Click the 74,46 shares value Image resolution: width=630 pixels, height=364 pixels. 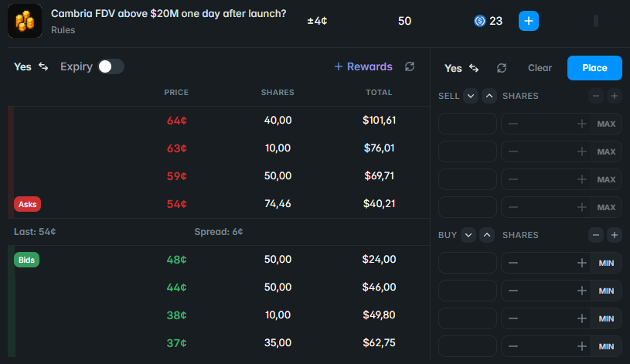[x=278, y=204]
